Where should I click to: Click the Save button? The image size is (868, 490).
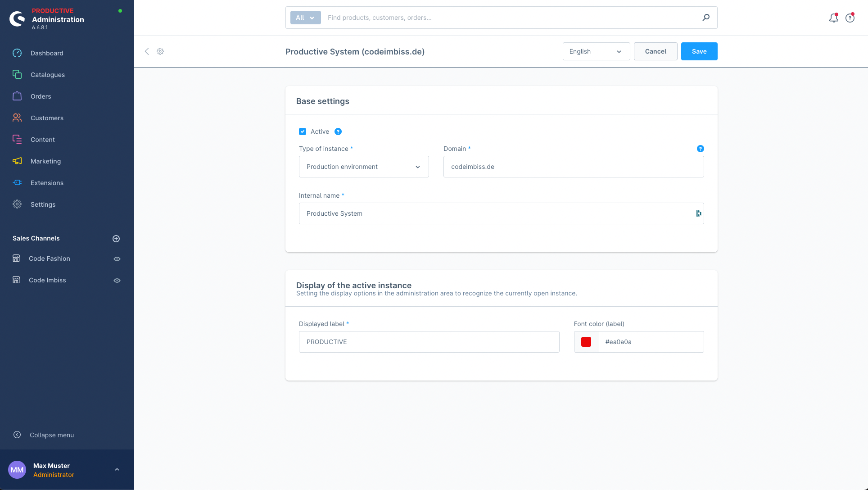click(x=699, y=51)
